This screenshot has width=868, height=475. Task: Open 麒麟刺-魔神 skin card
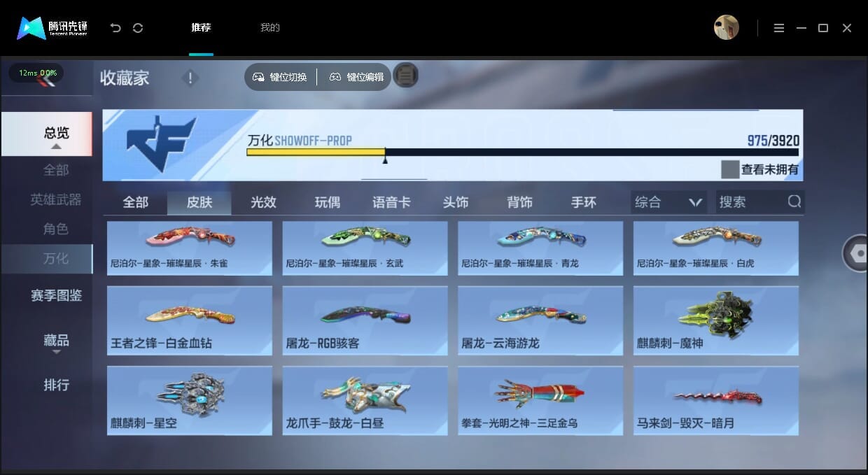[x=716, y=320]
